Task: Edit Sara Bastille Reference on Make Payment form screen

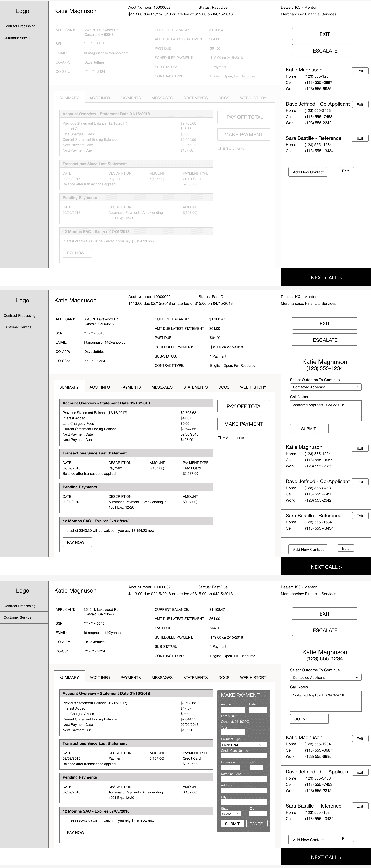Action: tap(360, 806)
